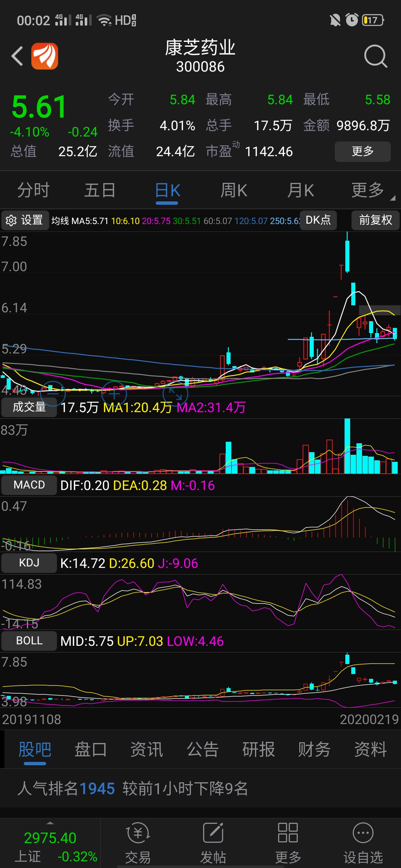Open chart 设置 gear settings

tap(25, 220)
